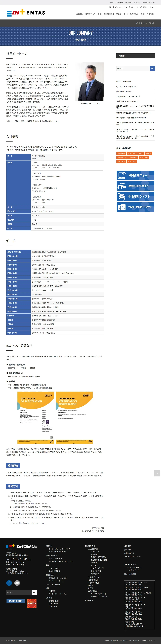Open プライバシーポリシー in bottom copyright bar
The height and width of the screenshot is (644, 161).
(x=148, y=640)
